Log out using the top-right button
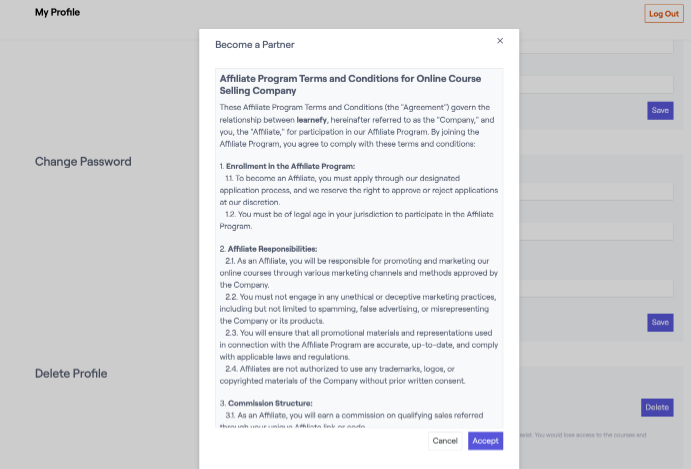691x469 pixels. (x=664, y=13)
